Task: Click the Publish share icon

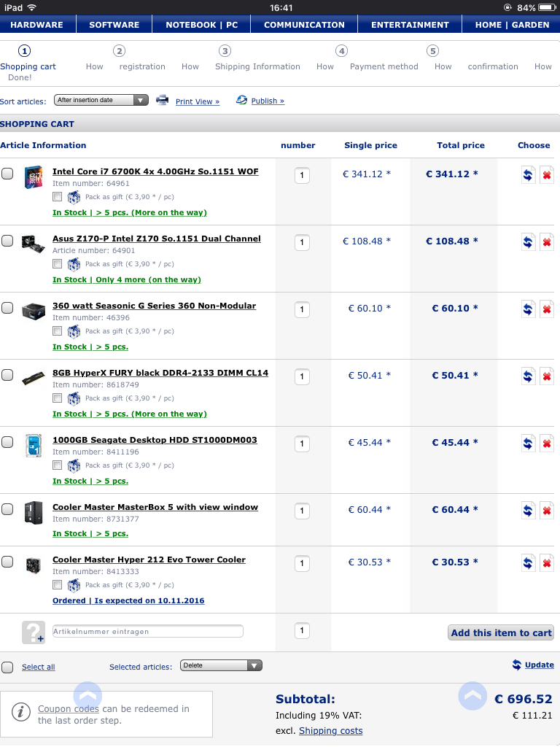Action: [242, 100]
